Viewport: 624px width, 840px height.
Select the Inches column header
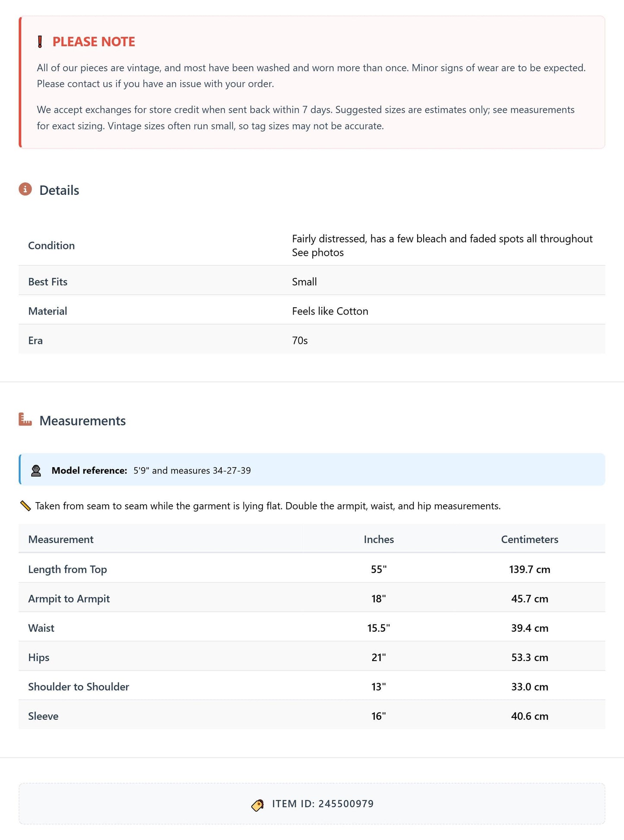(x=379, y=539)
